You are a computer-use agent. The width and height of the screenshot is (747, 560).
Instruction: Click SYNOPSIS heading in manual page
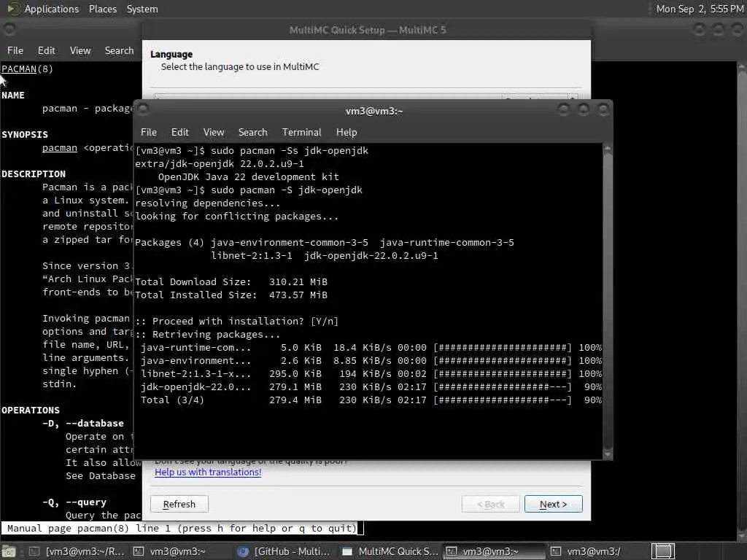tap(25, 135)
